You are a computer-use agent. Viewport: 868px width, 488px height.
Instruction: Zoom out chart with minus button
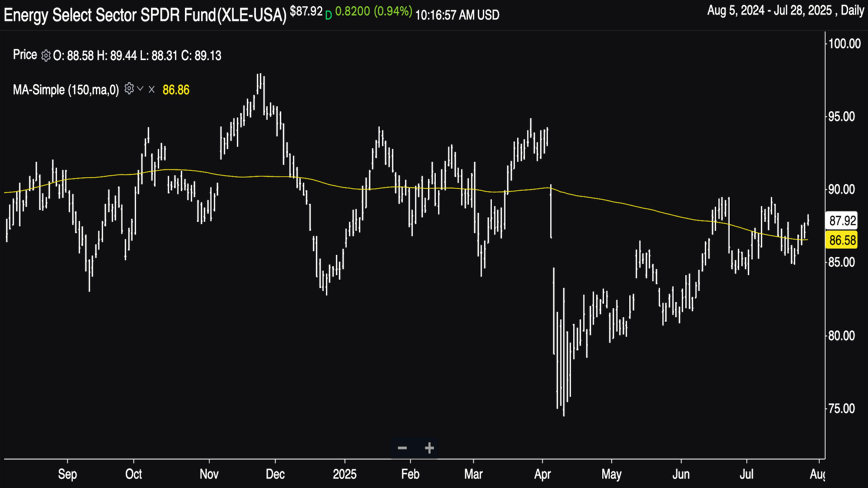[402, 448]
